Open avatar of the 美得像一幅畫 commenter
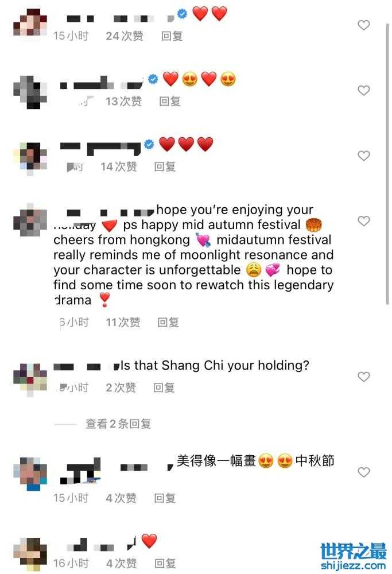The width and height of the screenshot is (392, 574). [x=30, y=474]
